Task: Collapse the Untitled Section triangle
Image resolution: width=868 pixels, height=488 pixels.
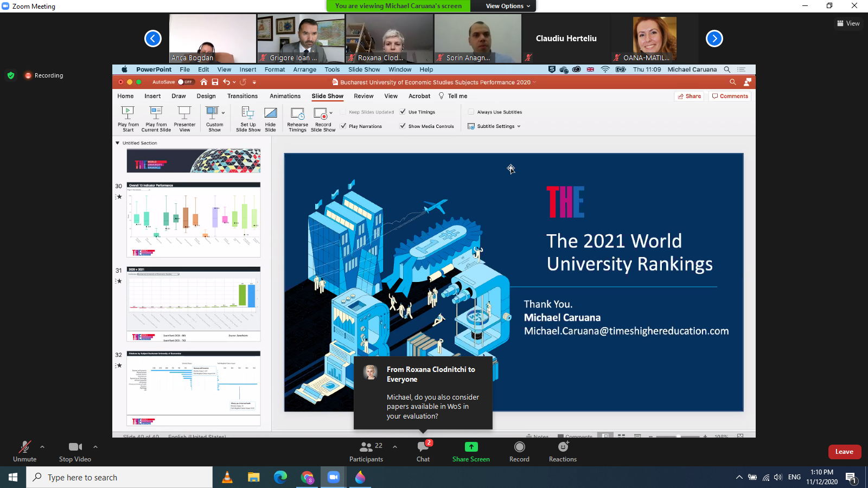Action: tap(117, 143)
